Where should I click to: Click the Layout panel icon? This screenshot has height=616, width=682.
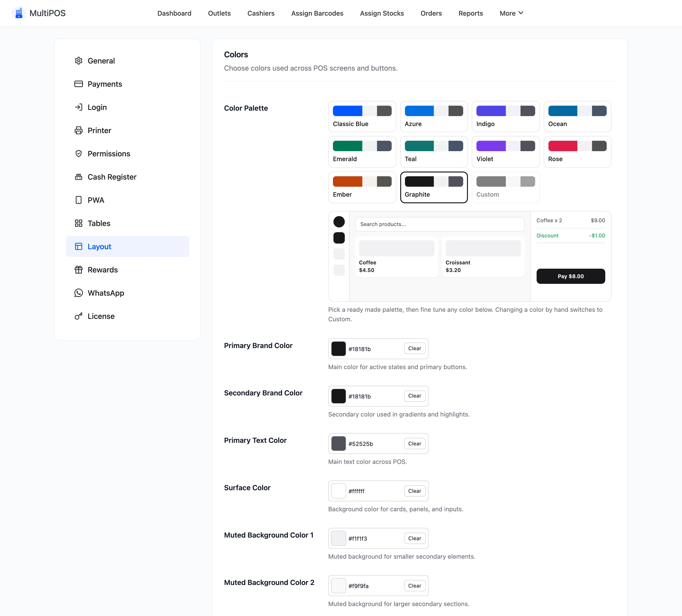click(78, 246)
